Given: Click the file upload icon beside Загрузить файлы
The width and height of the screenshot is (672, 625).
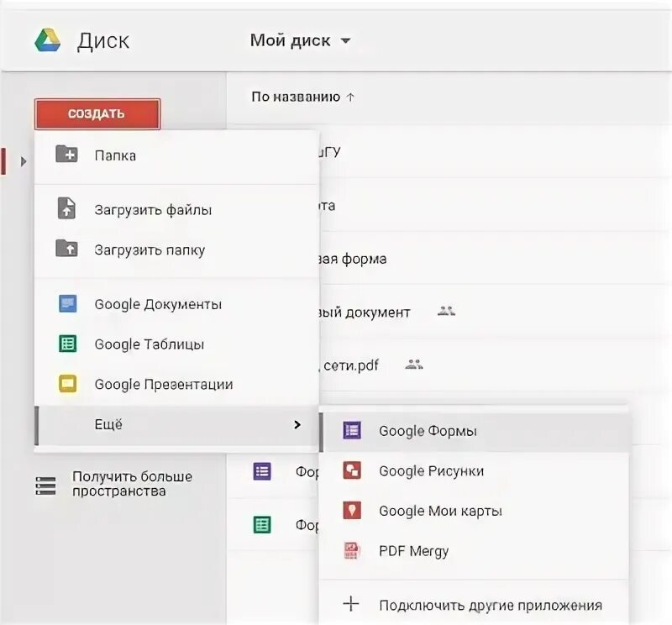Looking at the screenshot, I should point(67,208).
